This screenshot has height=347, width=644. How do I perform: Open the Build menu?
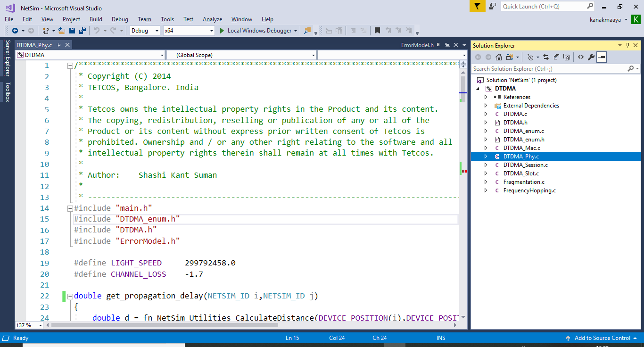tap(96, 19)
